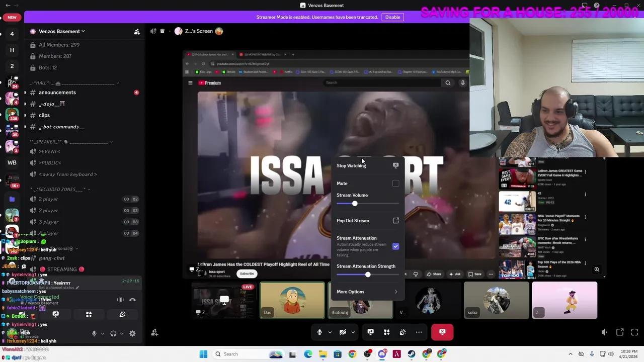This screenshot has width=644, height=362.
Task: Join the 3 player voice channel
Action: (84, 222)
